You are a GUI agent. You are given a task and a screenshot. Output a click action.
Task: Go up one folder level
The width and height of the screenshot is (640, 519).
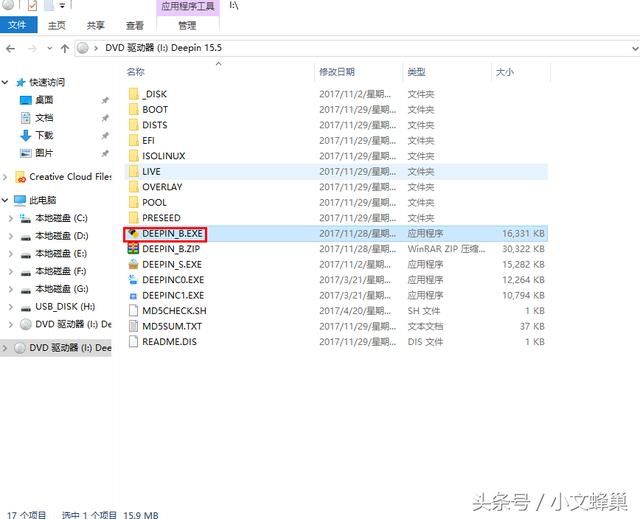tap(64, 49)
